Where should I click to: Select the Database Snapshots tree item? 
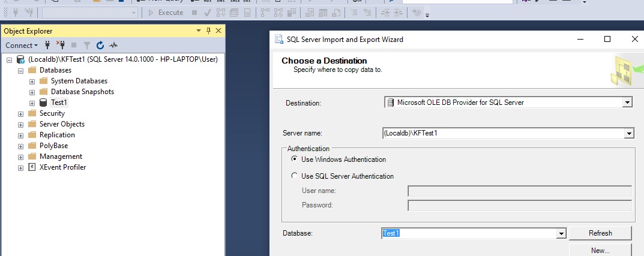pos(83,92)
